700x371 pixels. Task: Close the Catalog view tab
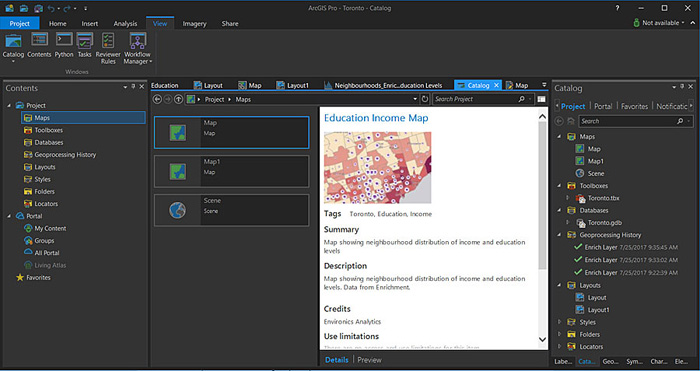point(496,85)
